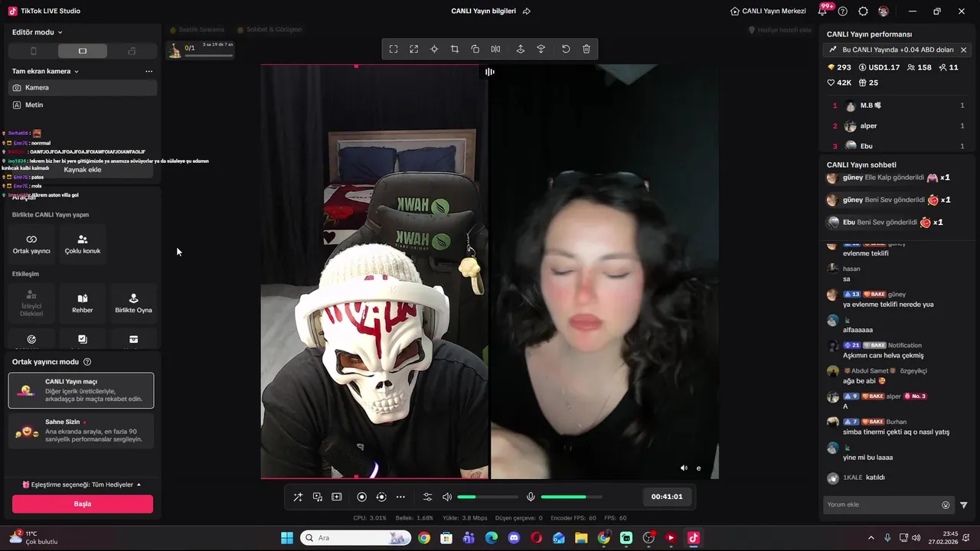Open CANLI Yayın Merkezi
Viewport: 980px width, 551px height.
click(x=768, y=11)
